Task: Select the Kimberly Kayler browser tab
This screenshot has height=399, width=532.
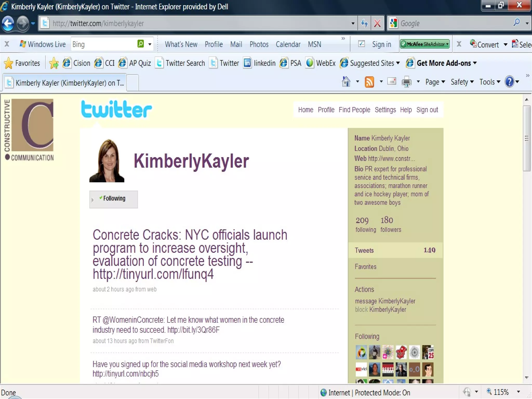Action: [65, 83]
